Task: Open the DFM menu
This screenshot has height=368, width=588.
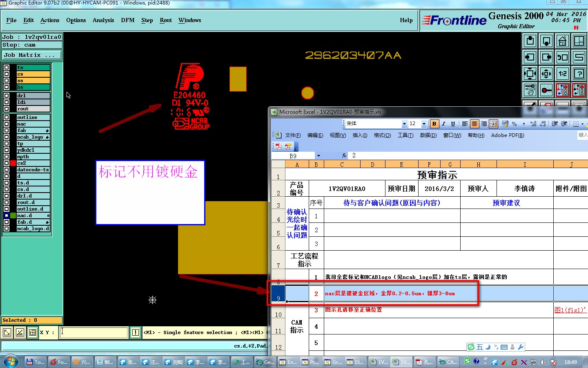Action: (x=128, y=20)
